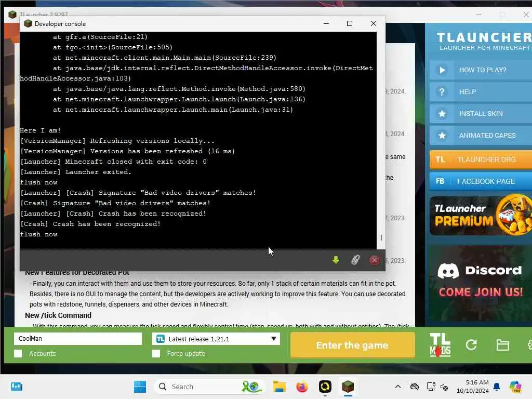Open Firefox from the taskbar
Screen dimensions: 532x399
(302, 387)
